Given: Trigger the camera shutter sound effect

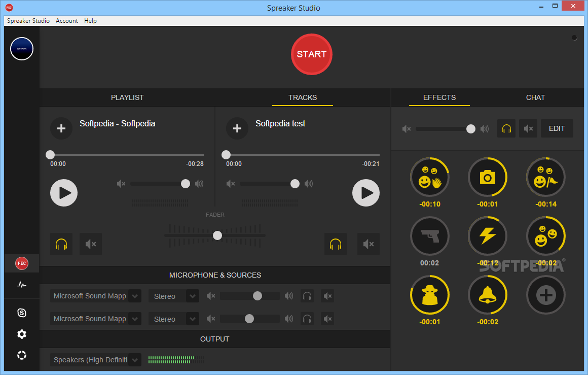Looking at the screenshot, I should (x=488, y=177).
